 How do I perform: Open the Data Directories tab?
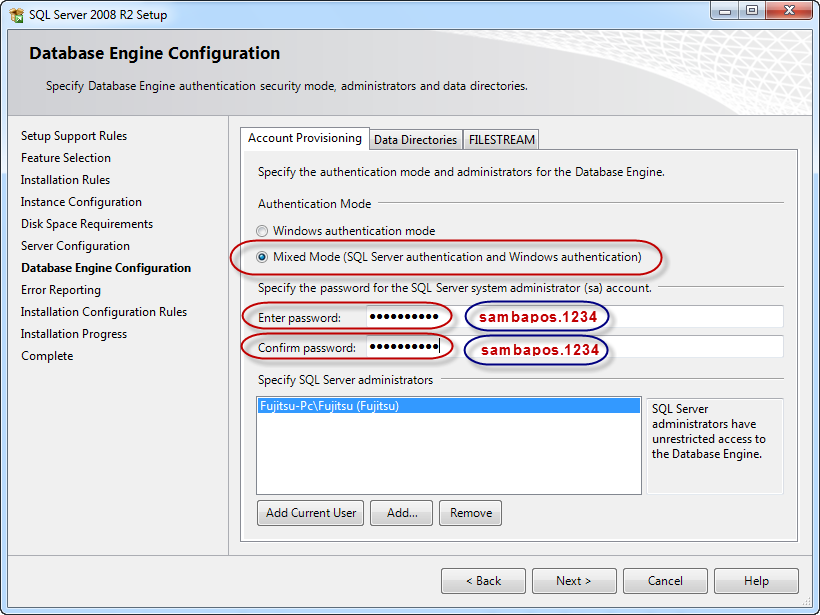pos(416,140)
